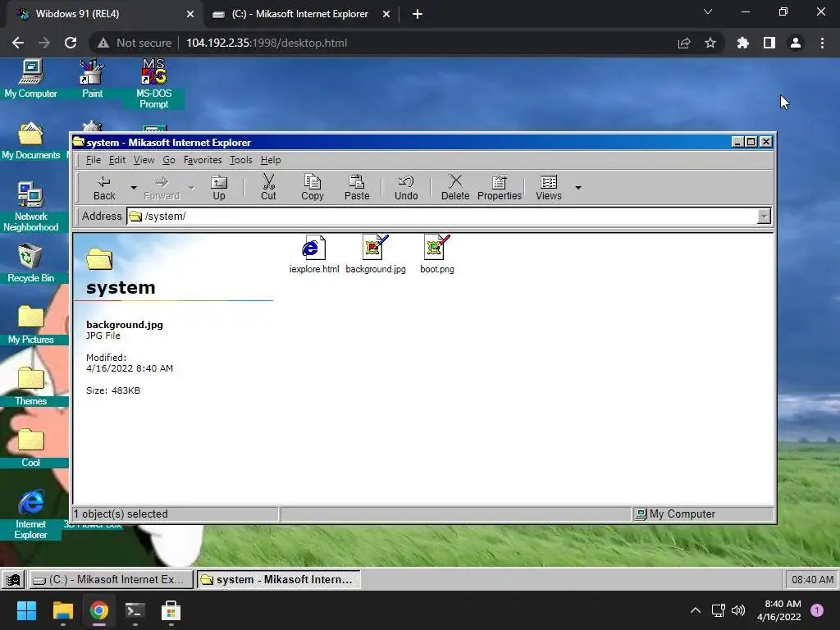
Task: Open the Tools menu
Action: (x=240, y=160)
